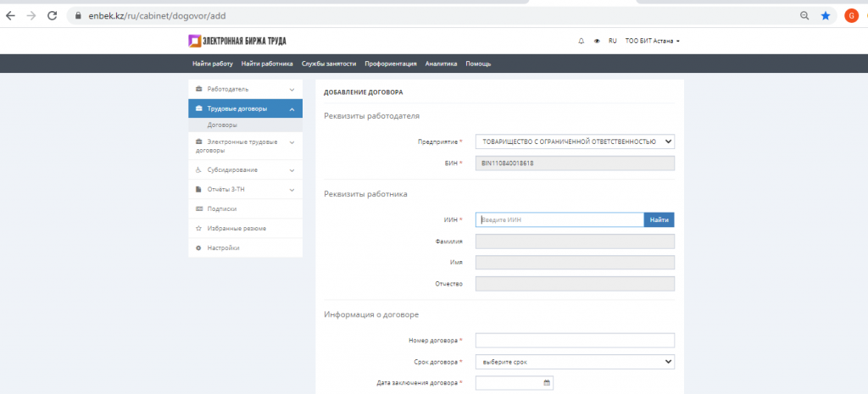Viewport: 868px width, 394px height.
Task: Expand the Работодатель sidebar section
Action: point(245,89)
